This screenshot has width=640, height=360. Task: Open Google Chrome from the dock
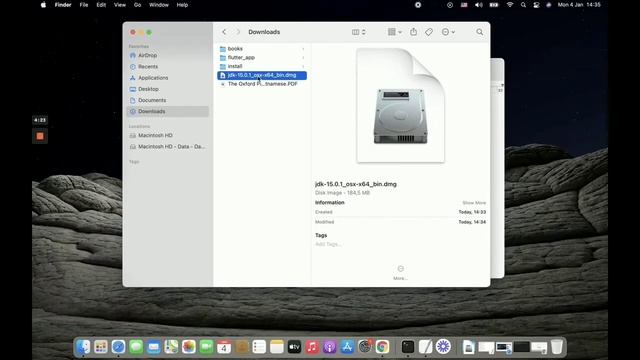tap(382, 347)
